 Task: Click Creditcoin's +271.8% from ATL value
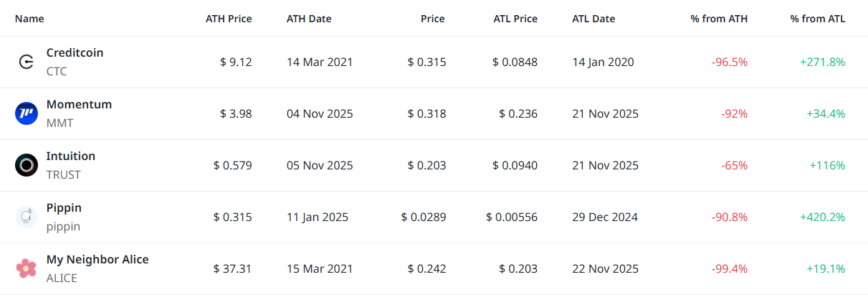tap(822, 62)
